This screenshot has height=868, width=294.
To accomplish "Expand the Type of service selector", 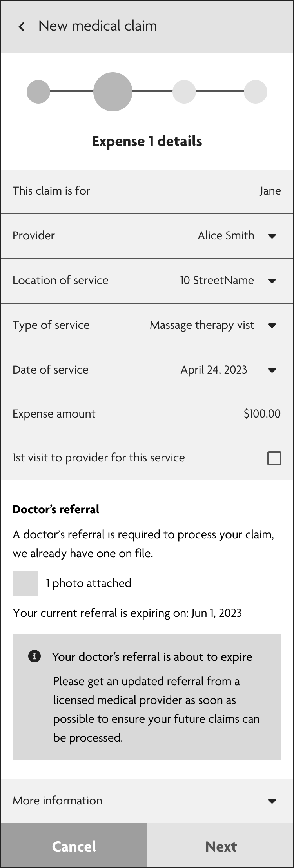I will tap(272, 325).
